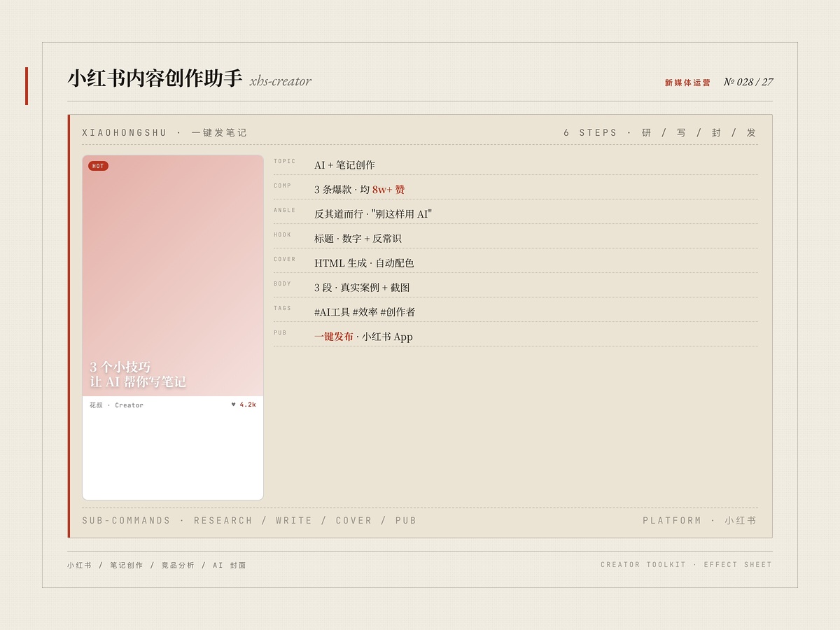Image resolution: width=840 pixels, height=630 pixels.
Task: Click "COVER" in the sub-commands line
Action: tap(353, 521)
